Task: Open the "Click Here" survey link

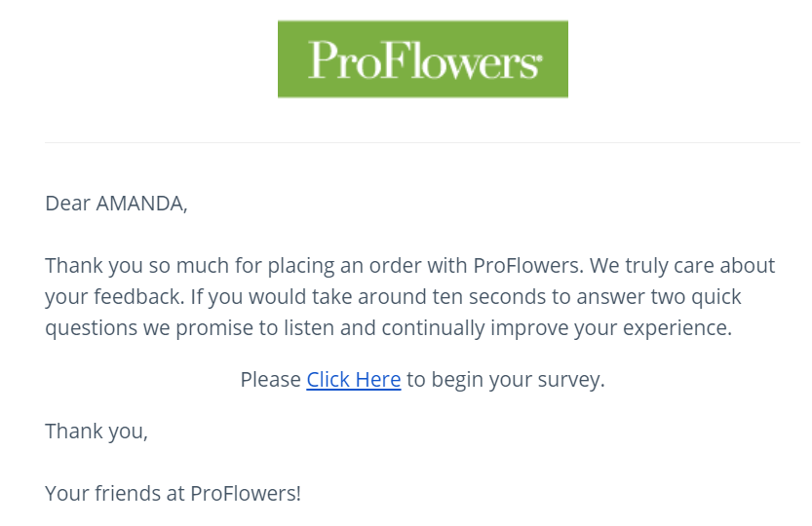Action: click(353, 379)
